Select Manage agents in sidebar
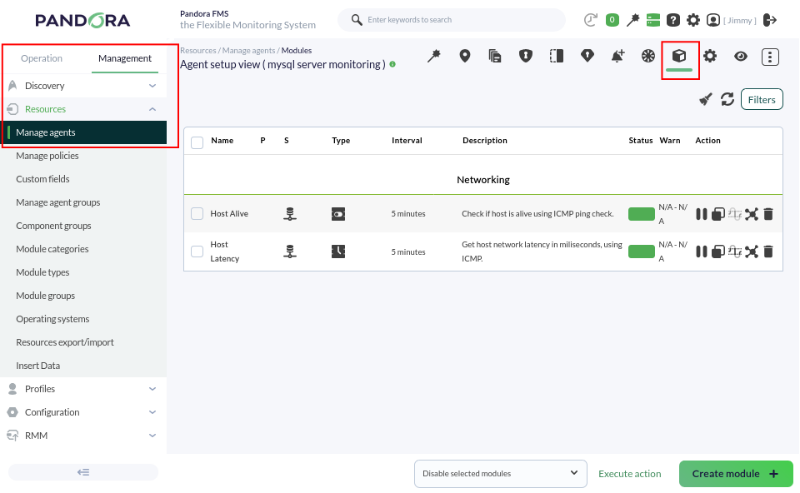This screenshot has height=493, width=800. (84, 133)
